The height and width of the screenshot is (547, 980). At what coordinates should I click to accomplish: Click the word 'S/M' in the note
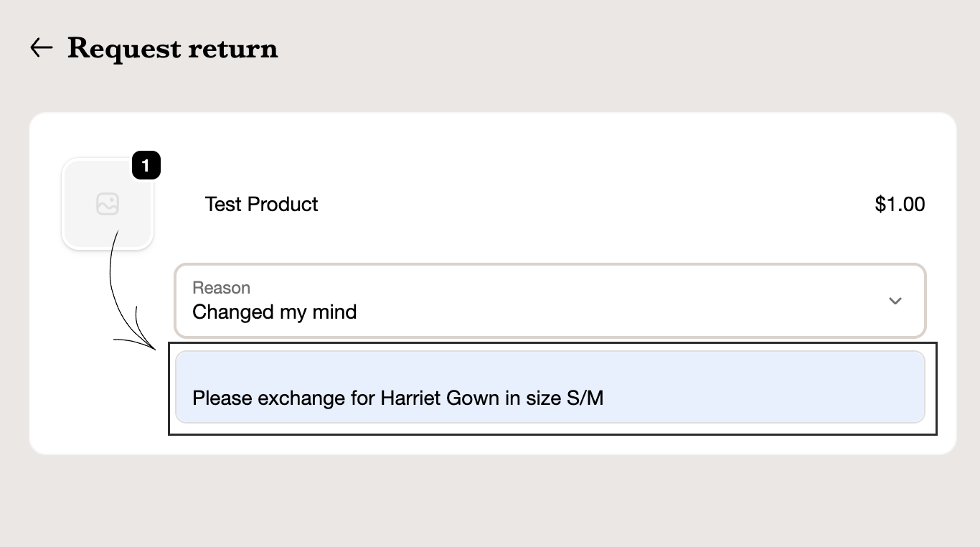pos(585,398)
